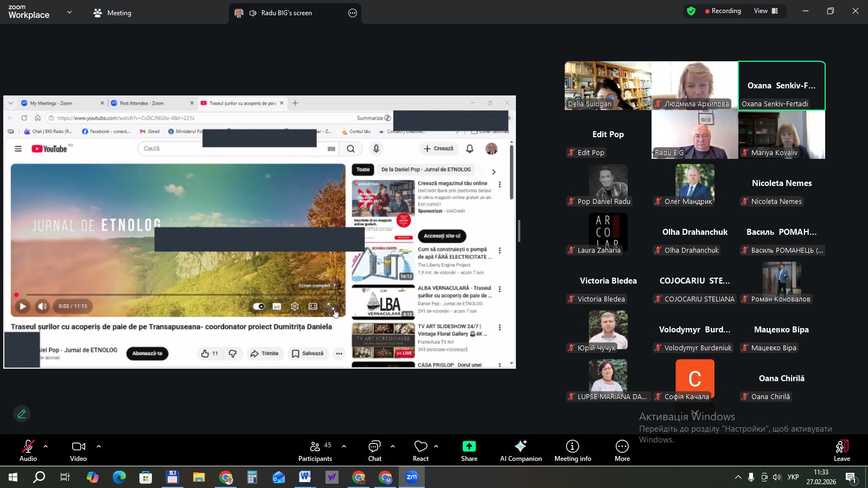
Task: Open Meeting info
Action: pos(572,451)
